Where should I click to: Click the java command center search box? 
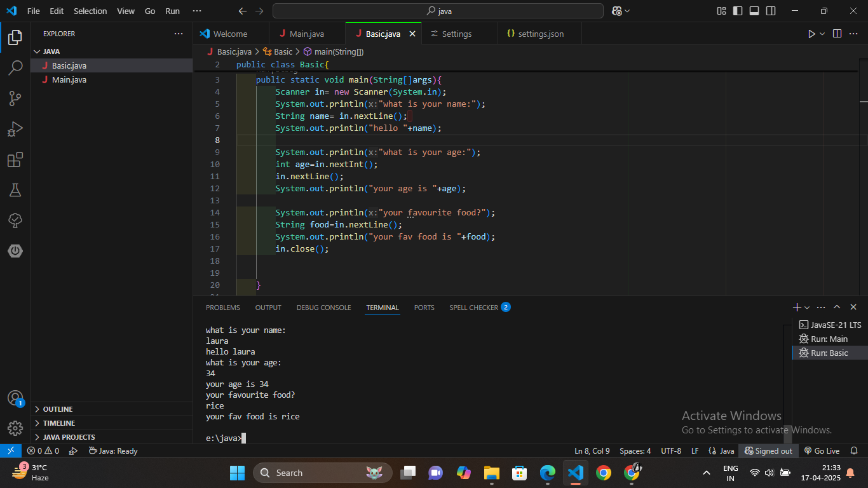click(x=438, y=11)
